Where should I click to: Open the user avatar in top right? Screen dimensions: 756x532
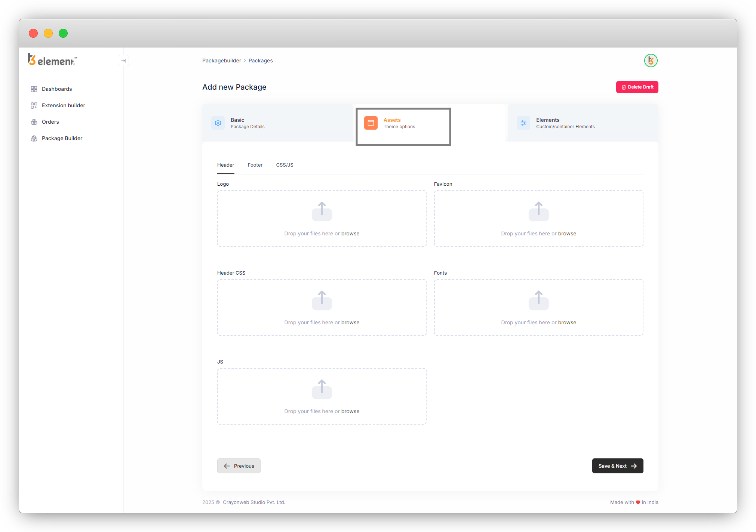(x=651, y=61)
